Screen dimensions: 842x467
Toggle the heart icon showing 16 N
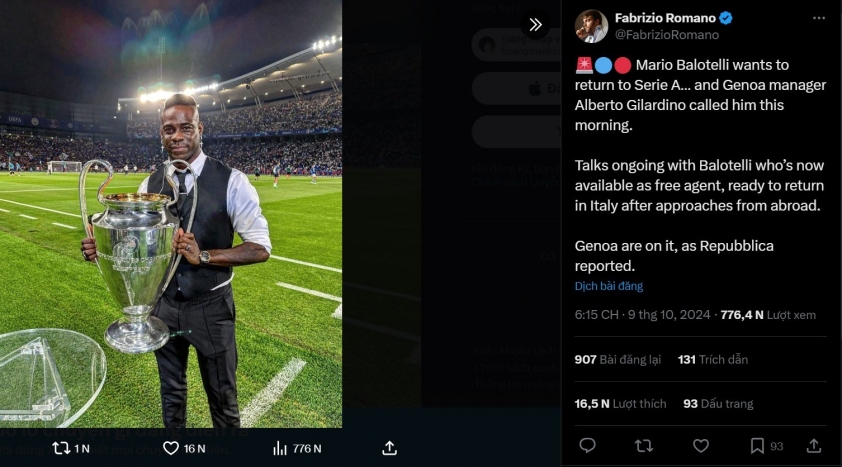171,448
